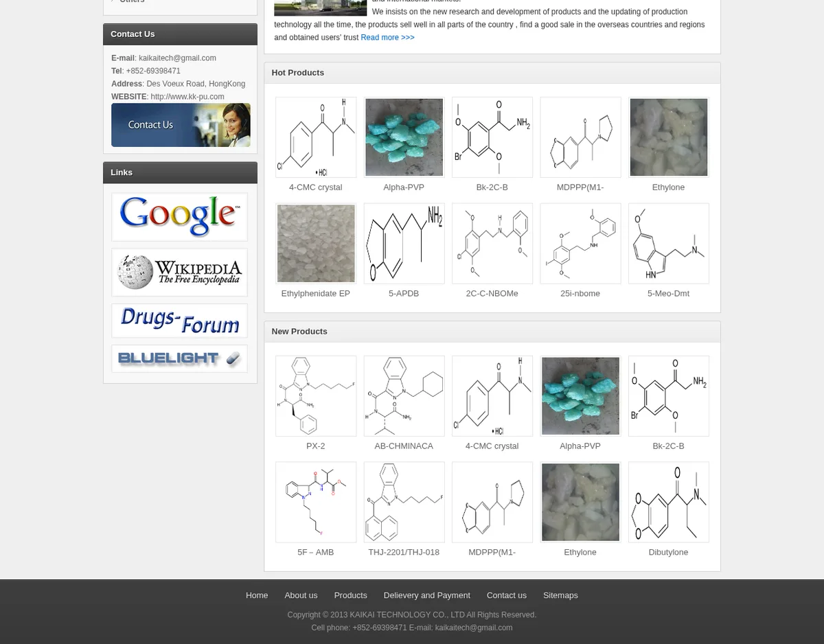Open the Wikipedia logo link
Screen dimensions: 824x644
click(x=179, y=273)
